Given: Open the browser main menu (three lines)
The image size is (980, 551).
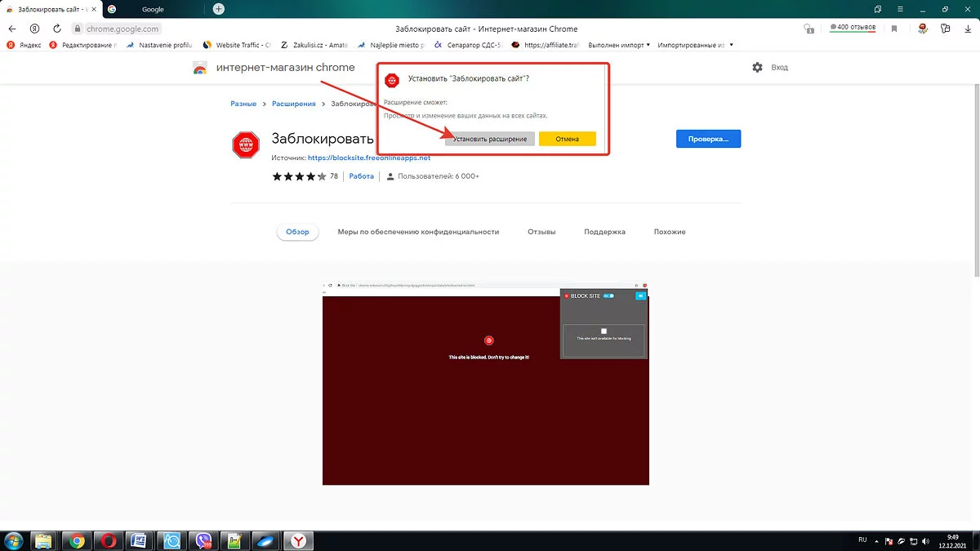Looking at the screenshot, I should (x=899, y=9).
